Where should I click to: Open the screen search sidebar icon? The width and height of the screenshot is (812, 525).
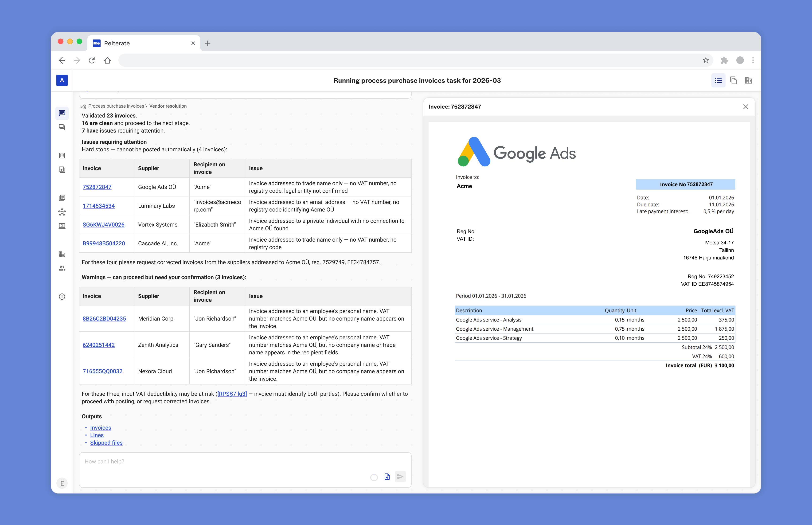coord(62,226)
